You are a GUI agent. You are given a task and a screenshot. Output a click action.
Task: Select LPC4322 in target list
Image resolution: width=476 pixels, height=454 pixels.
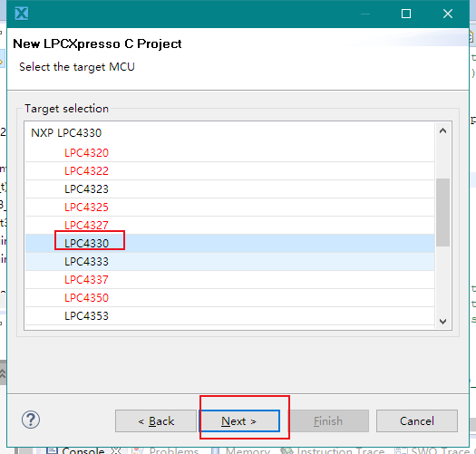(229, 171)
